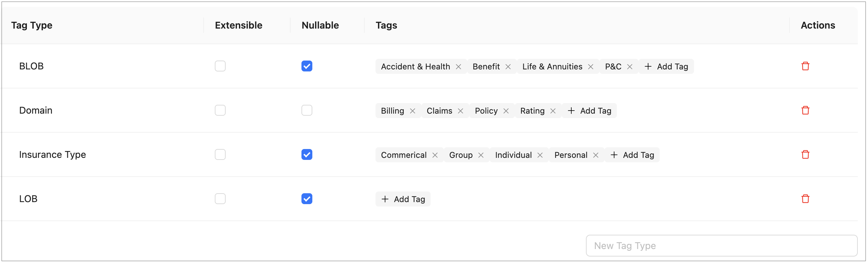Viewport: 868px width, 264px height.
Task: Click trash icon for Domain row
Action: 805,110
